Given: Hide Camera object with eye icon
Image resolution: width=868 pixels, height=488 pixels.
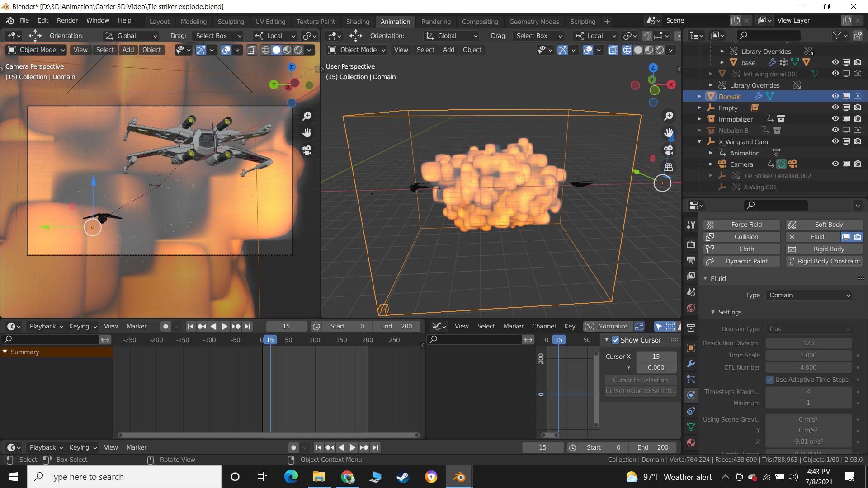Looking at the screenshot, I should pos(835,164).
